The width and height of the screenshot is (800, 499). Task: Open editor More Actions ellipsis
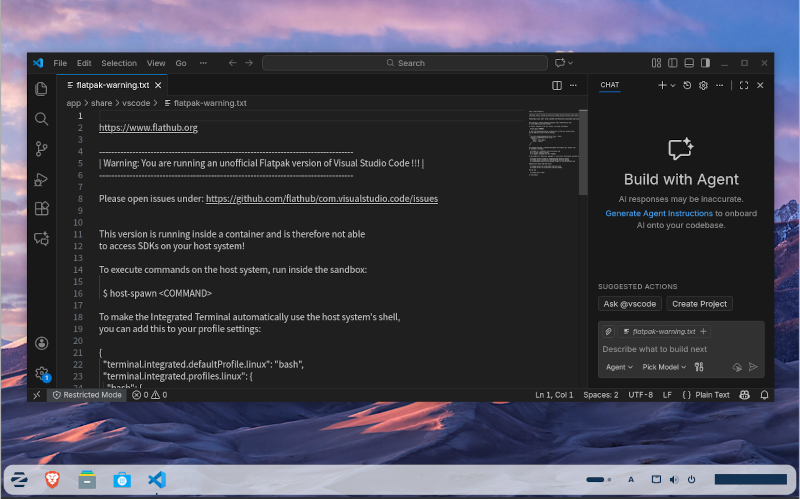tap(573, 85)
